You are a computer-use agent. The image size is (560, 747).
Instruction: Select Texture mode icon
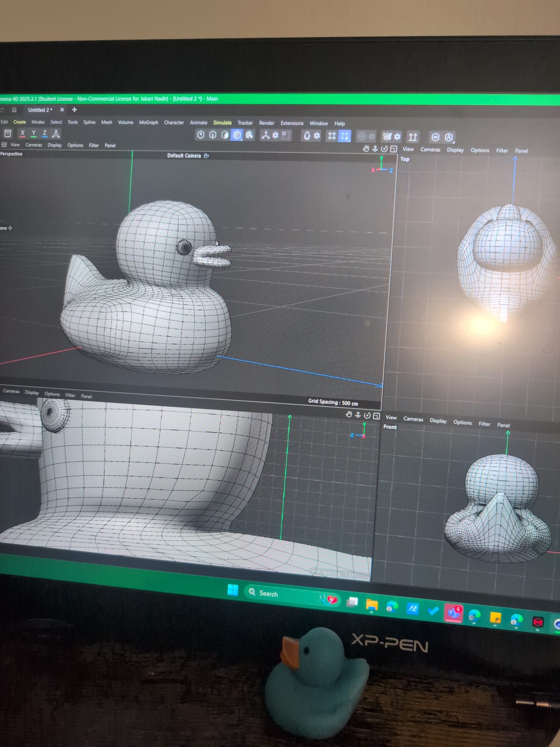(249, 135)
